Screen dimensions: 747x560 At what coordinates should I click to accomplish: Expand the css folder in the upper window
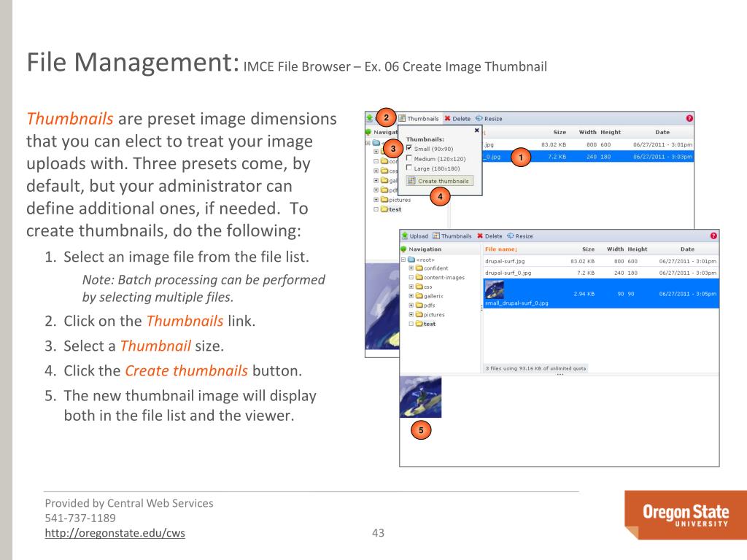[x=376, y=171]
